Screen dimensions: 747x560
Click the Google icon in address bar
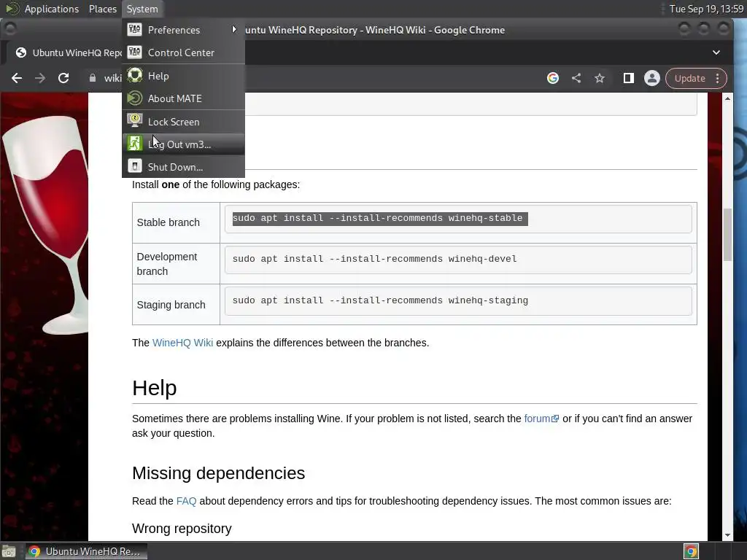[553, 78]
